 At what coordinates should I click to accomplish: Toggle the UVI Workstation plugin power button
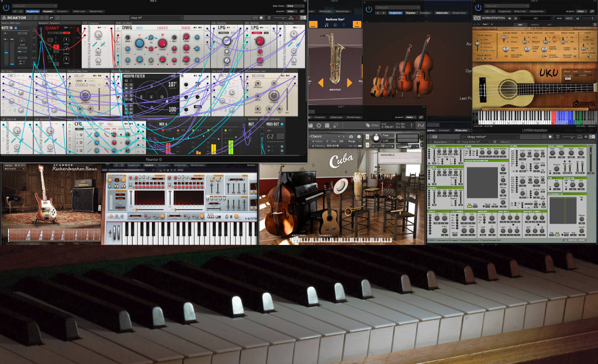(478, 7)
